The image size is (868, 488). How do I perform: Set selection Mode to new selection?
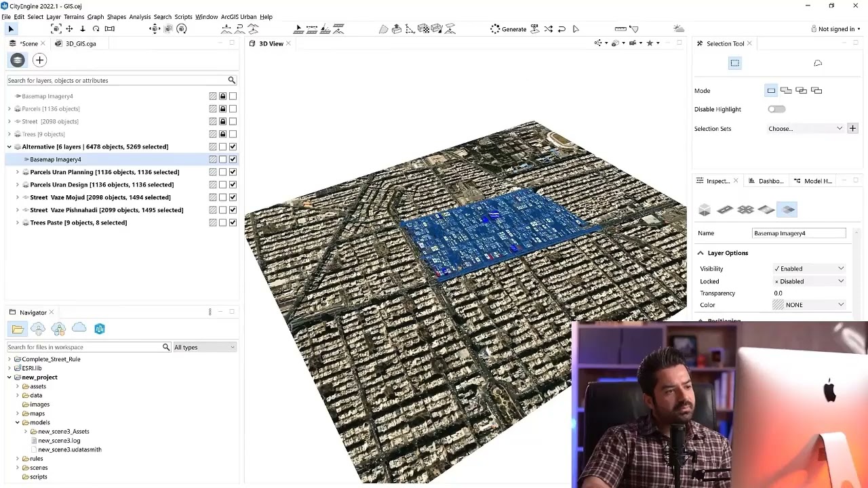click(771, 90)
